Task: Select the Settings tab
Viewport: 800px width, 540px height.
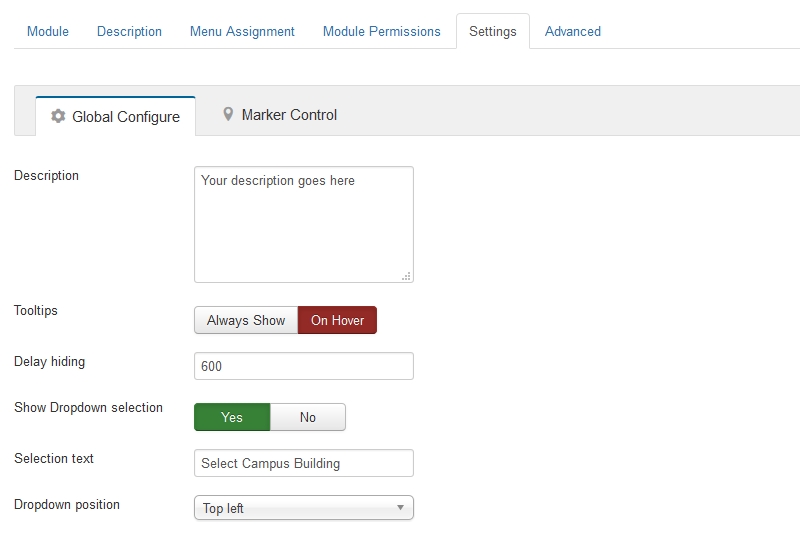Action: click(493, 32)
